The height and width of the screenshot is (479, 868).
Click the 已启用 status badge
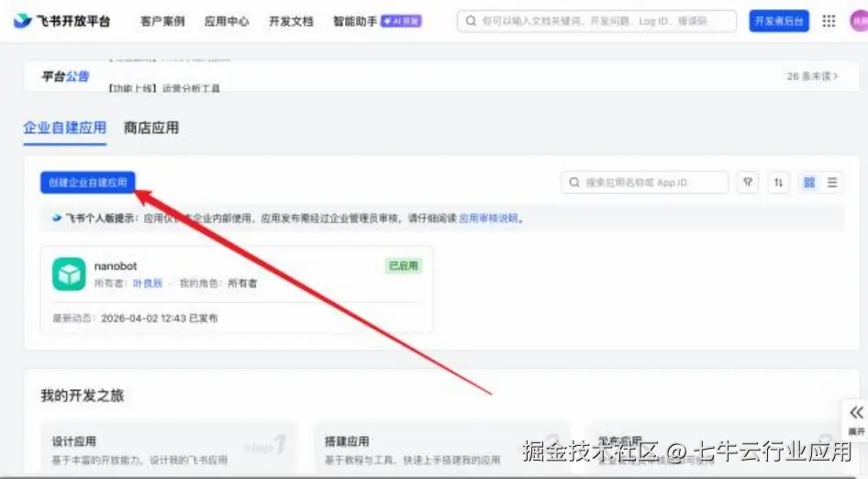tap(404, 266)
